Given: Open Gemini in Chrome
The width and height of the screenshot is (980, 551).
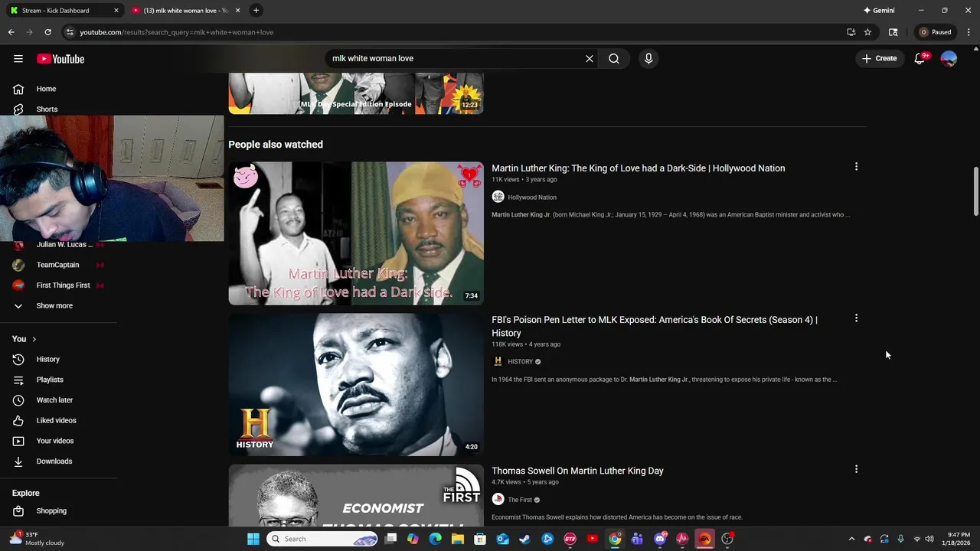Looking at the screenshot, I should click(879, 10).
